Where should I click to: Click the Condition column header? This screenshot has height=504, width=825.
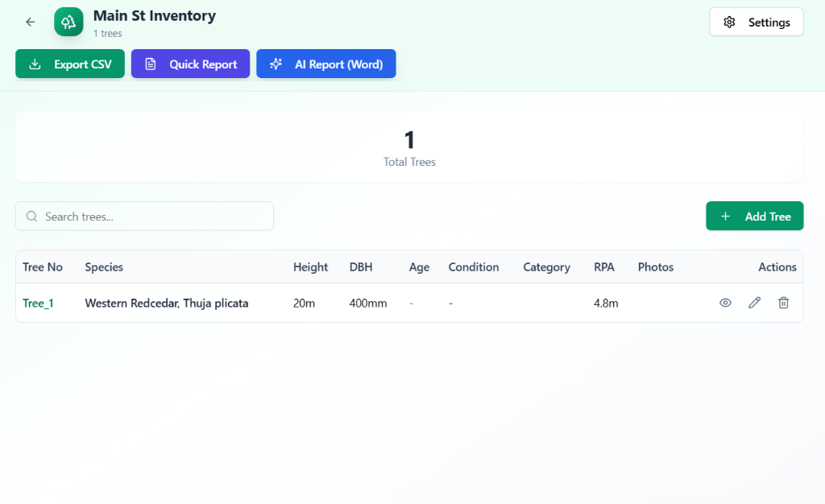(x=474, y=267)
